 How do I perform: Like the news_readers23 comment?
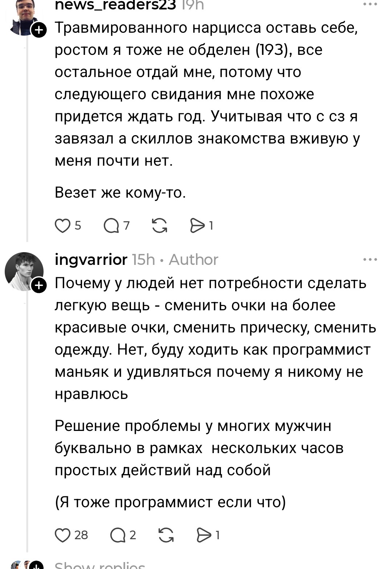pyautogui.click(x=62, y=226)
